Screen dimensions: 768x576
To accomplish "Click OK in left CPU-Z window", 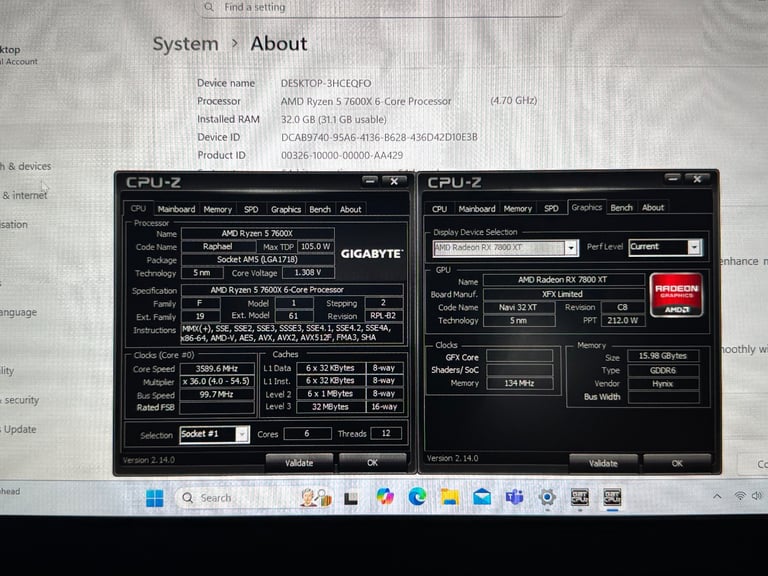I will [372, 463].
